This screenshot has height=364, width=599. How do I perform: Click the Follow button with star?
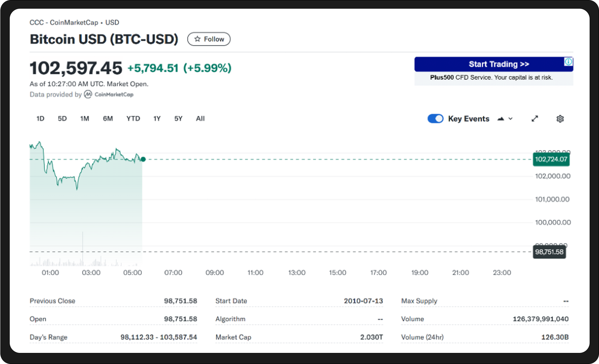[x=209, y=39]
